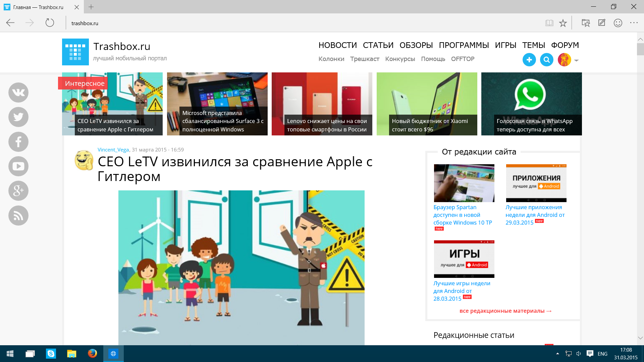The image size is (644, 362).
Task: Open the main article headline about LeTV
Action: click(235, 169)
